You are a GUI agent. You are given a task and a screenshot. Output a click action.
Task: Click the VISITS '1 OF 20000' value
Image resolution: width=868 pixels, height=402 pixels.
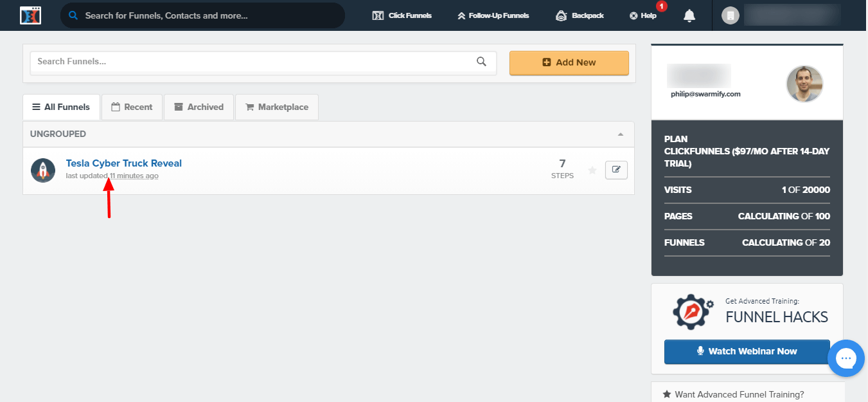point(806,190)
